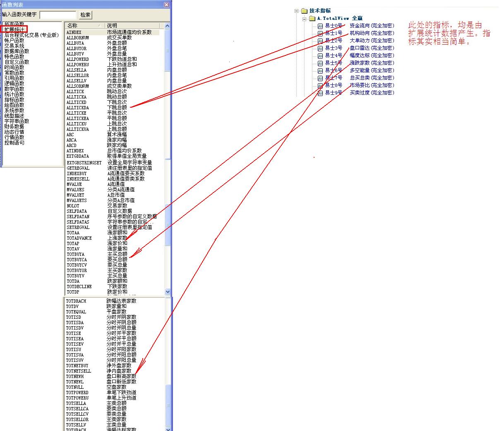Screen dimensions: 504x431
Task: Click the 技术指标 folder icon
Action: click(304, 11)
